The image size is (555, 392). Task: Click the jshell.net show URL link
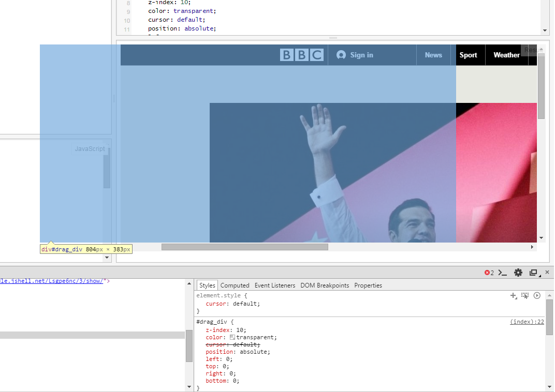(x=52, y=281)
